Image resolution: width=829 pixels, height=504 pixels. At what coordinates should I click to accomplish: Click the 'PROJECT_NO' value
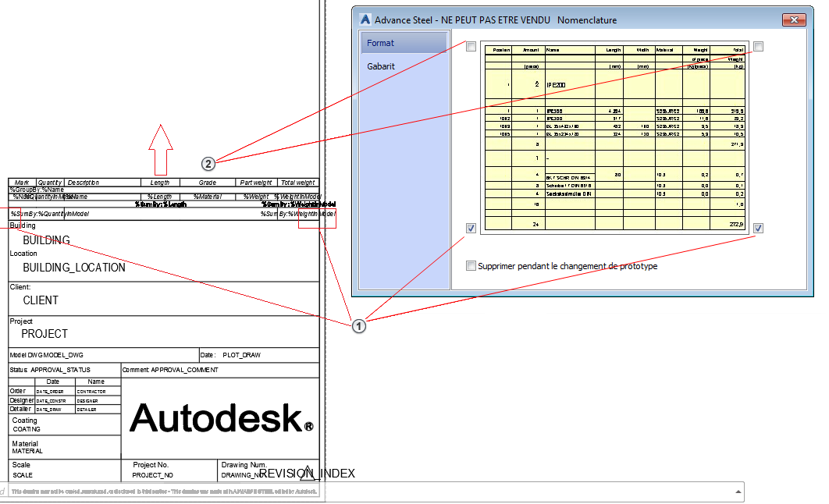click(x=153, y=475)
